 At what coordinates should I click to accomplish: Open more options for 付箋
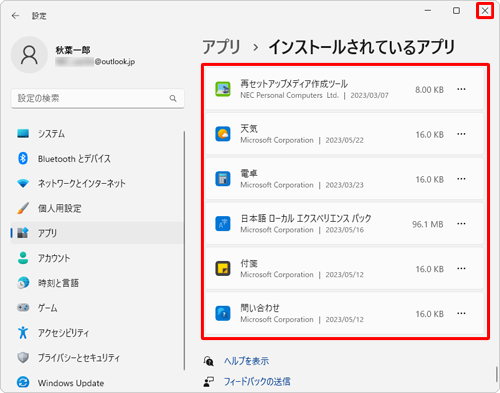461,268
